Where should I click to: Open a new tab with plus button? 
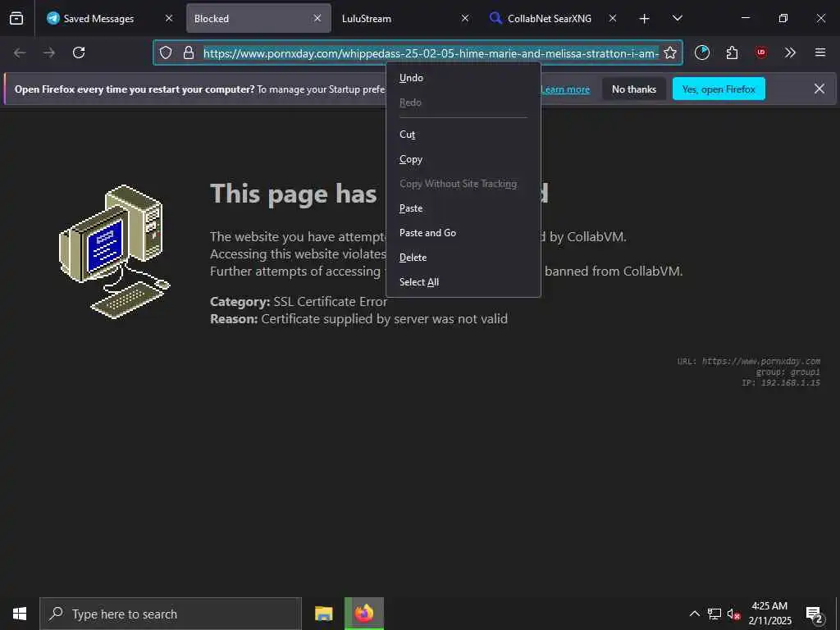click(645, 19)
